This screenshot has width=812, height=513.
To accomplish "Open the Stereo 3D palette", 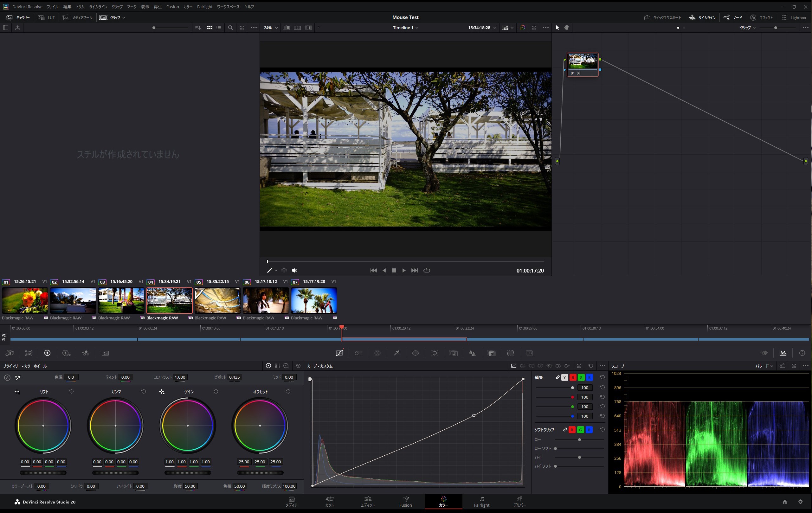I will click(x=529, y=353).
